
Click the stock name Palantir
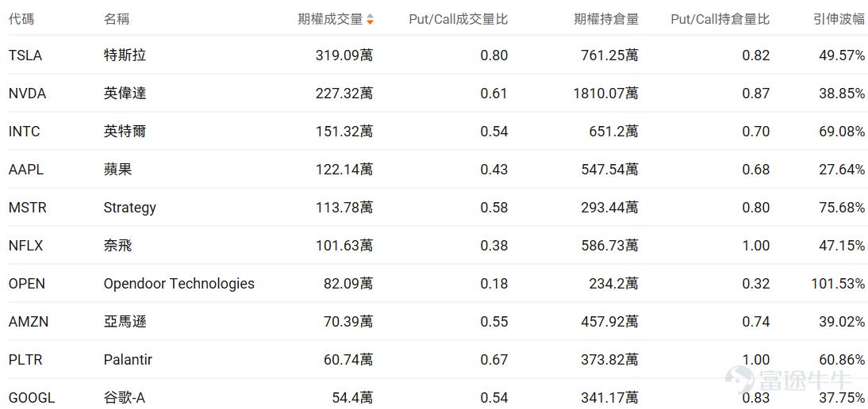pos(128,360)
